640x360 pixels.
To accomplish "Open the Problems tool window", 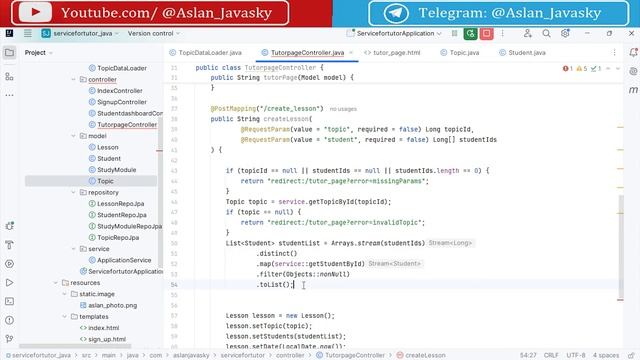I will 9,320.
